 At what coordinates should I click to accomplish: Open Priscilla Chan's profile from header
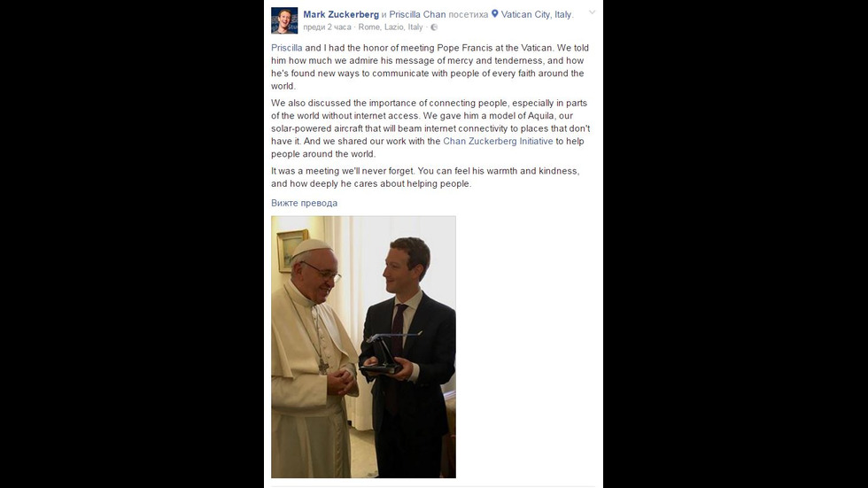417,14
